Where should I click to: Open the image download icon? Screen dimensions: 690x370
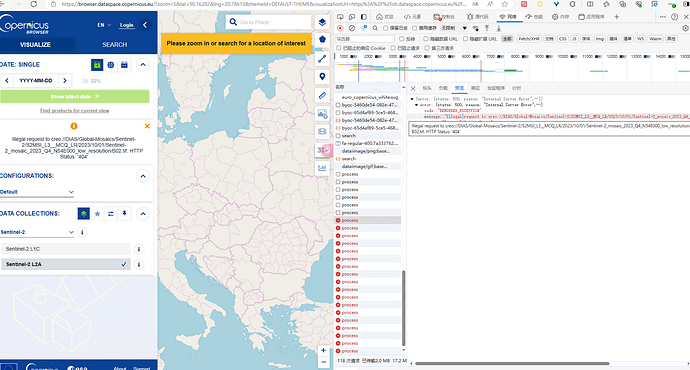(322, 114)
